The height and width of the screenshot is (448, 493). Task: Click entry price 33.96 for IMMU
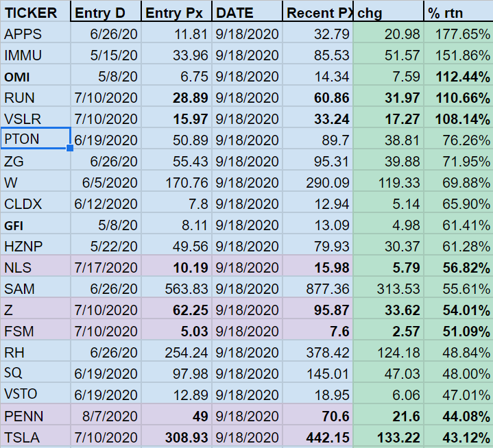tap(177, 54)
